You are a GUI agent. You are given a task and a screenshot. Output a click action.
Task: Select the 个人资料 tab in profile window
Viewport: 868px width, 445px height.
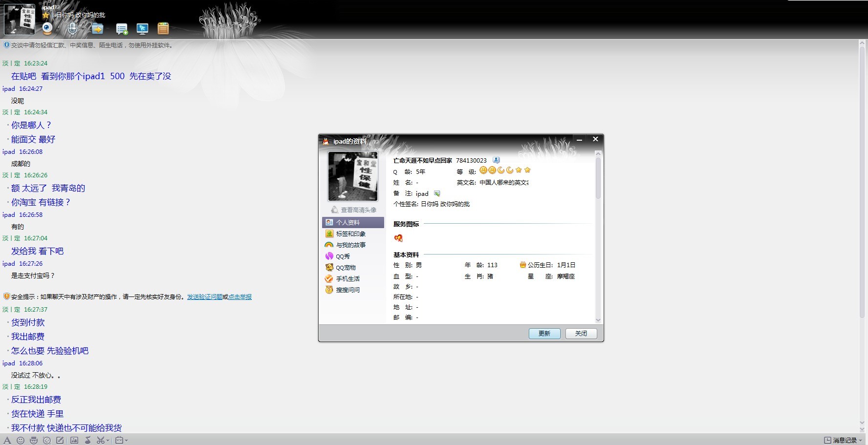(x=353, y=222)
